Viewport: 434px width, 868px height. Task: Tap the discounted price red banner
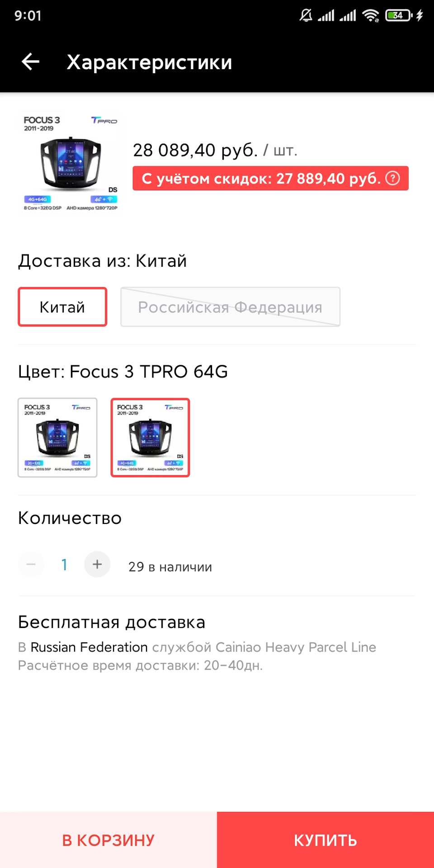[x=270, y=178]
